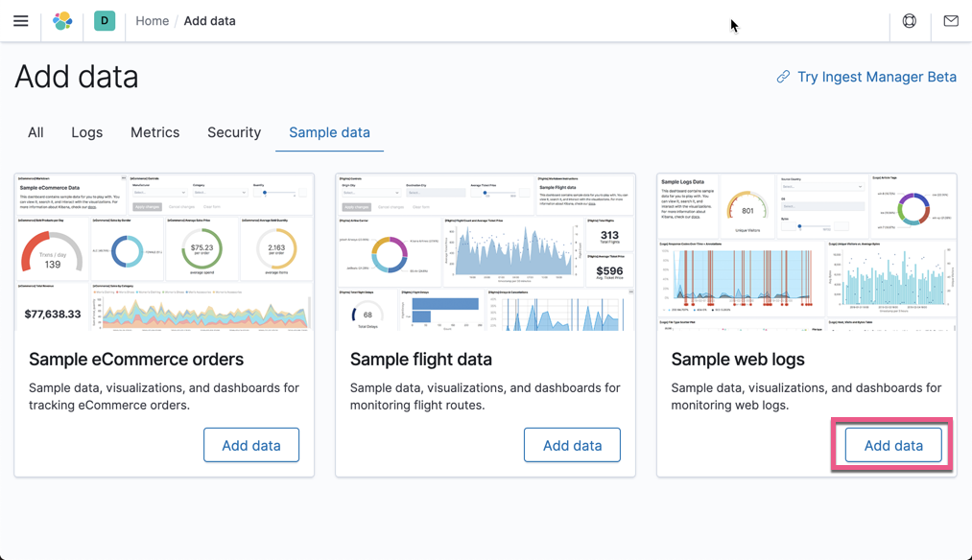Open the Logs tab
The width and height of the screenshot is (972, 560).
pyautogui.click(x=86, y=132)
